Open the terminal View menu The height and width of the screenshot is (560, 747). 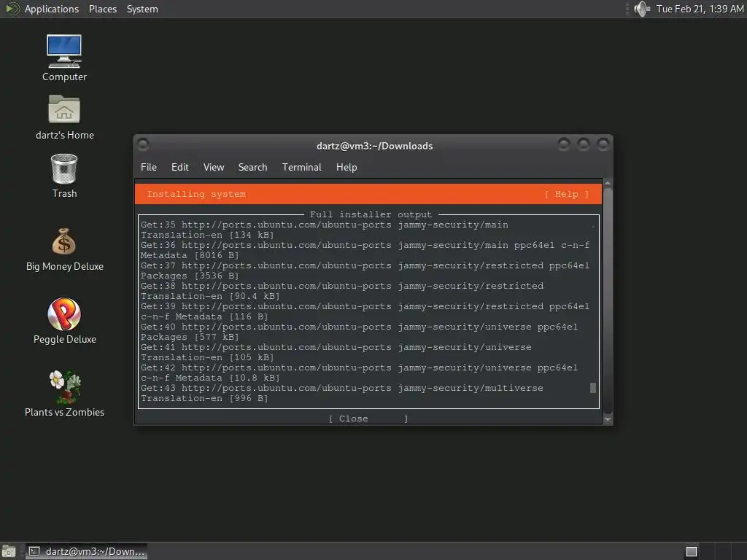click(214, 167)
